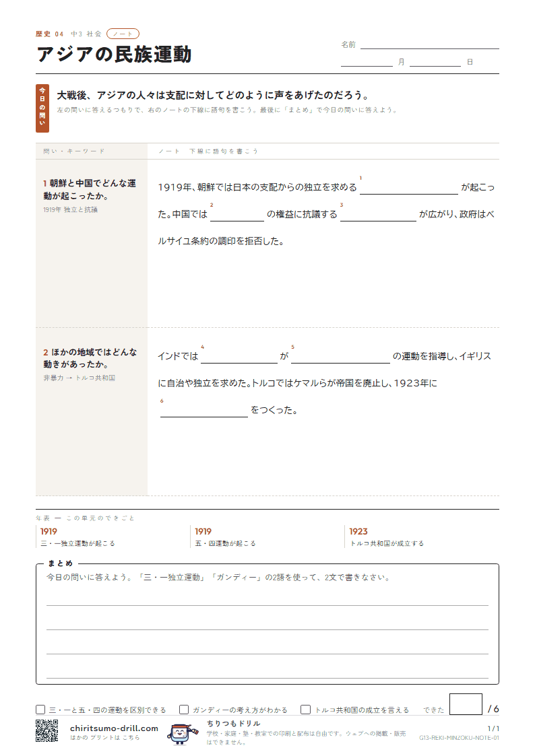535x756 pixels.
Task: Check the トルコ共和国の成立を言える checkbox
Action: click(305, 710)
